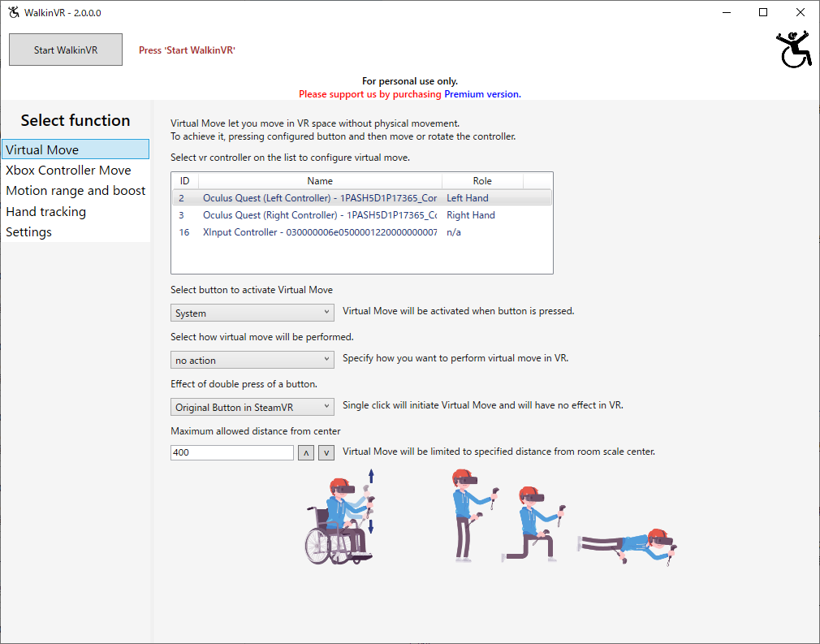Close the WalkinVR window

pyautogui.click(x=801, y=12)
